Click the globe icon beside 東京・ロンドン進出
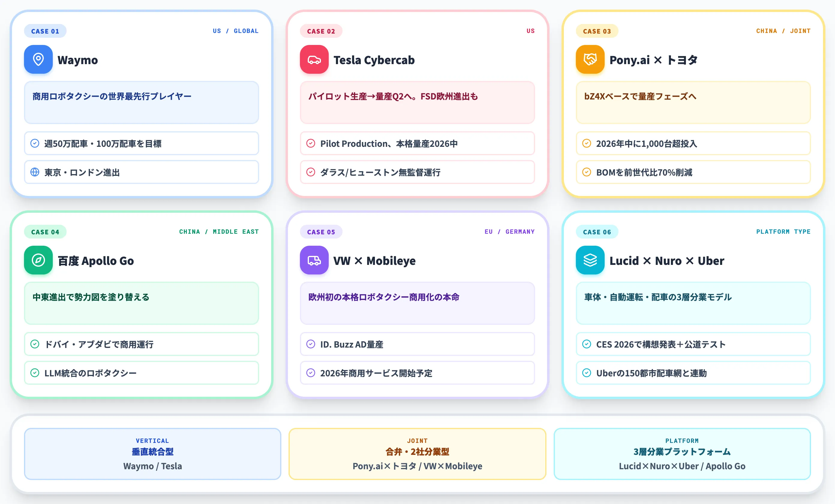The image size is (835, 504). pyautogui.click(x=35, y=172)
